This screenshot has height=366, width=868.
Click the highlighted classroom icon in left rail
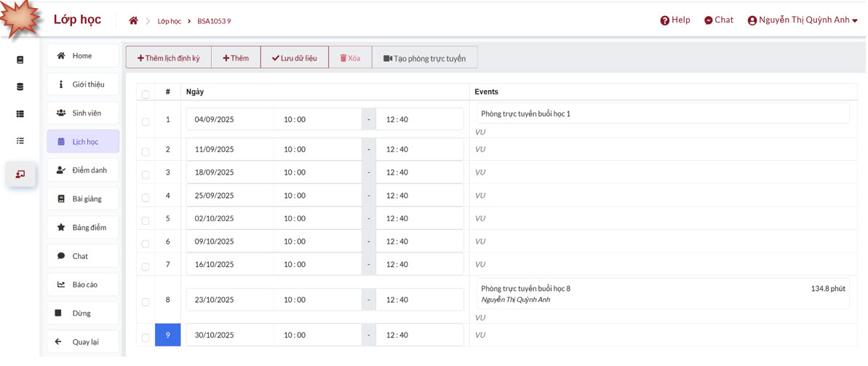(20, 174)
